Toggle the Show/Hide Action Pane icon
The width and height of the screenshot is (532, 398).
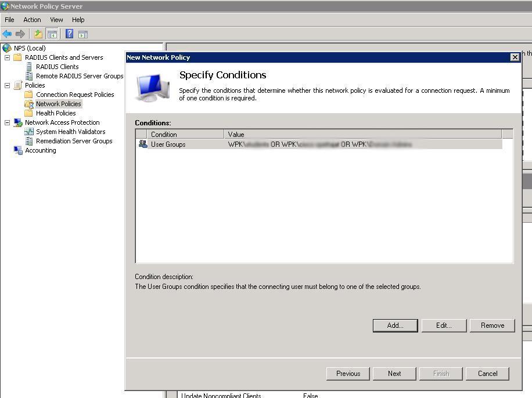click(83, 34)
